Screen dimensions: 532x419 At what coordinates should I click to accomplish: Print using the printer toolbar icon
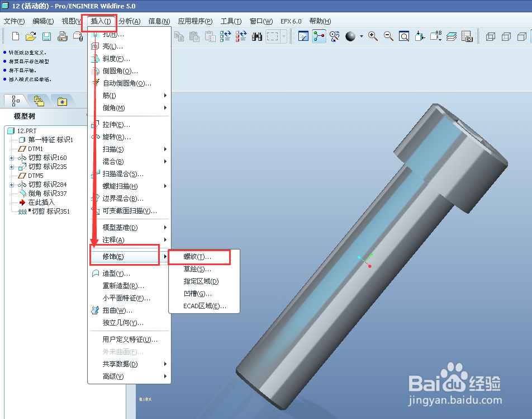pyautogui.click(x=62, y=36)
